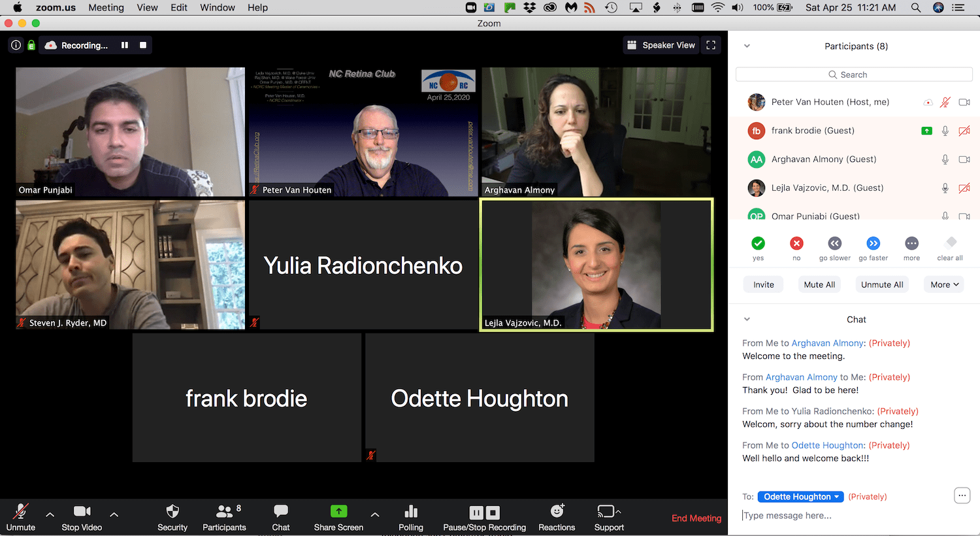
Task: Click the 'go faster' feedback icon
Action: point(873,244)
